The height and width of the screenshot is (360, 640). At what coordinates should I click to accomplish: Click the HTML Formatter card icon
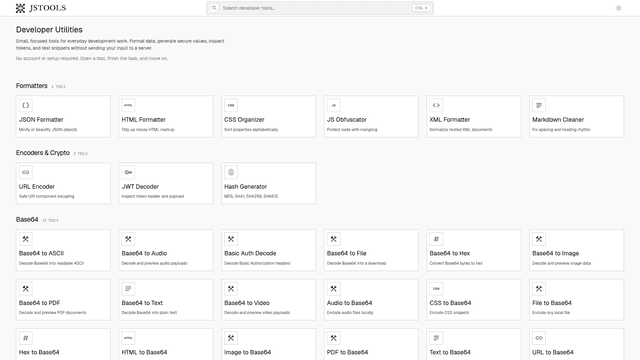(128, 105)
